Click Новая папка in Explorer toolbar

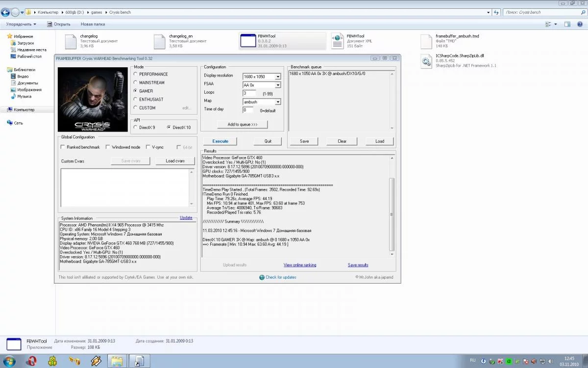click(93, 24)
